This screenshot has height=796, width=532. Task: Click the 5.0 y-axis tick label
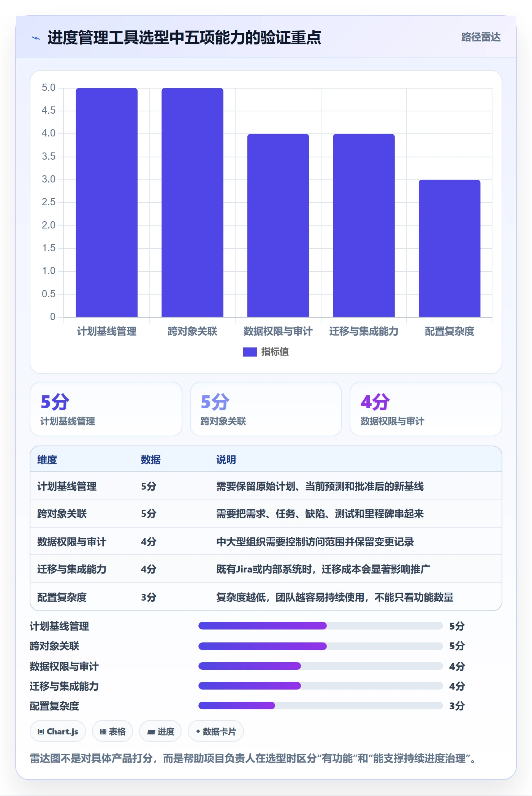coord(49,88)
